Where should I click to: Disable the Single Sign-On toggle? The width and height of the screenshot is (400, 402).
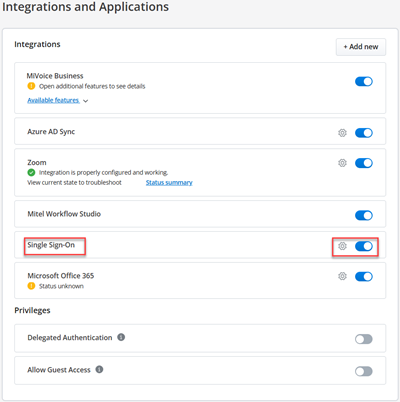coord(364,246)
